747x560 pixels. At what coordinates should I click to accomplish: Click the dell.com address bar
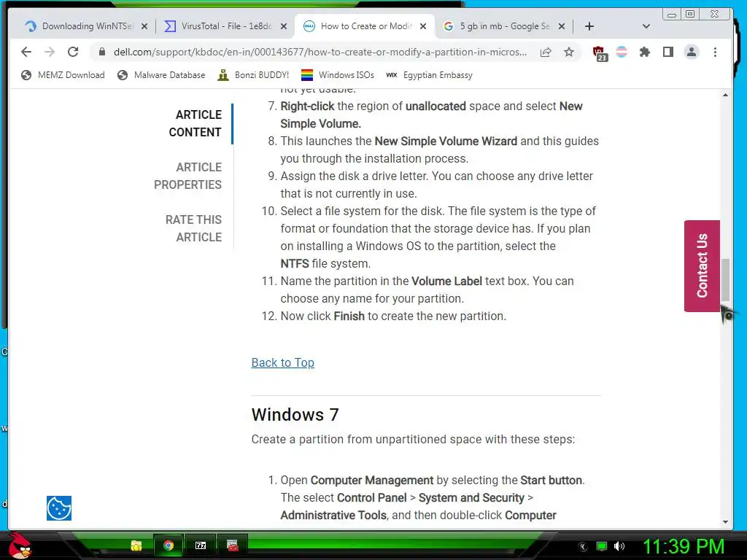320,52
